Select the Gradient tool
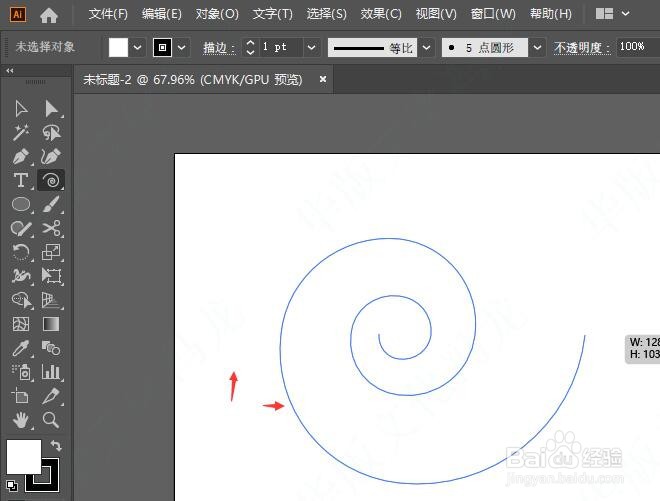Viewport: 660px width, 501px height. pos(51,324)
